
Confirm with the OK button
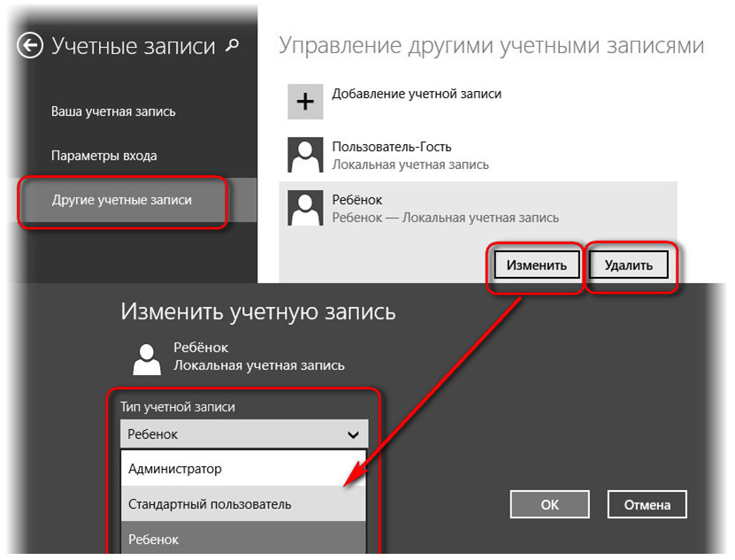(x=550, y=504)
